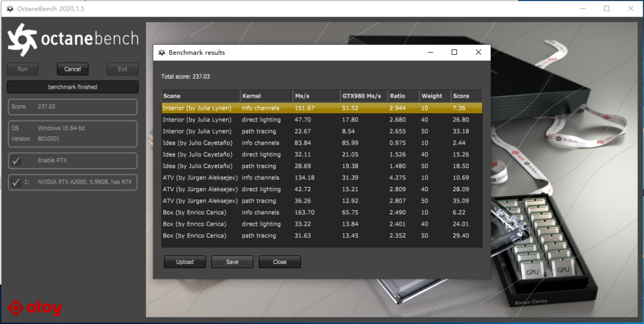Viewport: 644px width, 324px height.
Task: Click the Score column header
Action: [466, 96]
